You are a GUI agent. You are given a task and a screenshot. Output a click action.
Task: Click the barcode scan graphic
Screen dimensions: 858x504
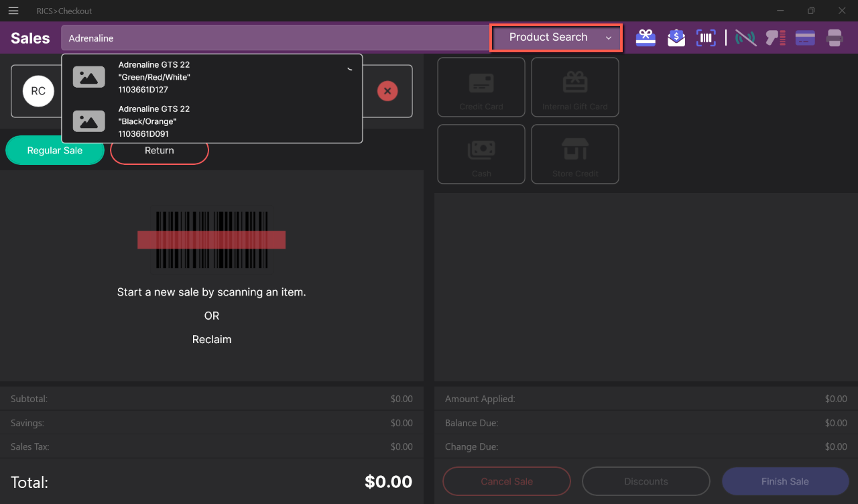point(212,240)
